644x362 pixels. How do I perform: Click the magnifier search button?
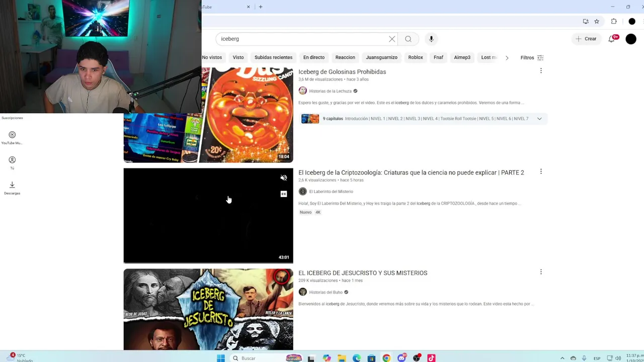coord(408,39)
